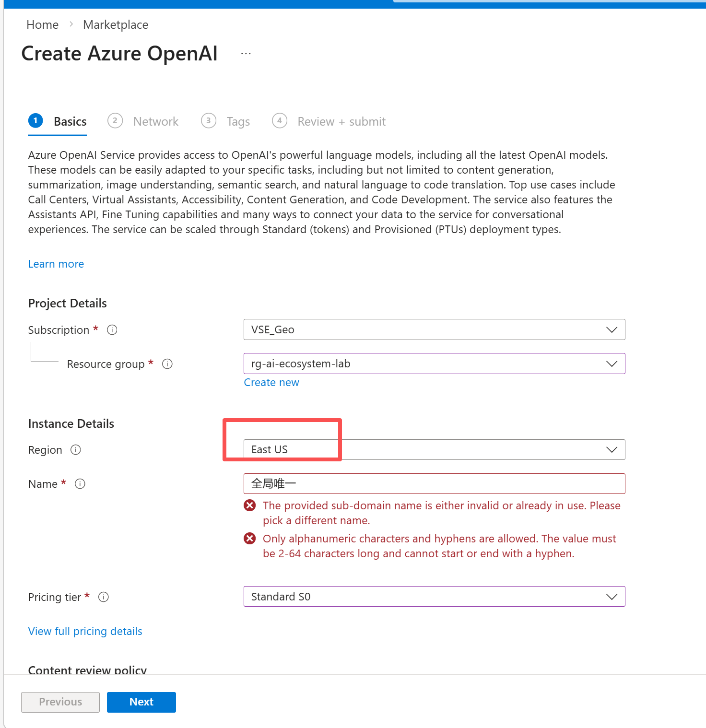Click the breadcrumb chevron separator after Home
Image resolution: width=706 pixels, height=728 pixels.
71,24
